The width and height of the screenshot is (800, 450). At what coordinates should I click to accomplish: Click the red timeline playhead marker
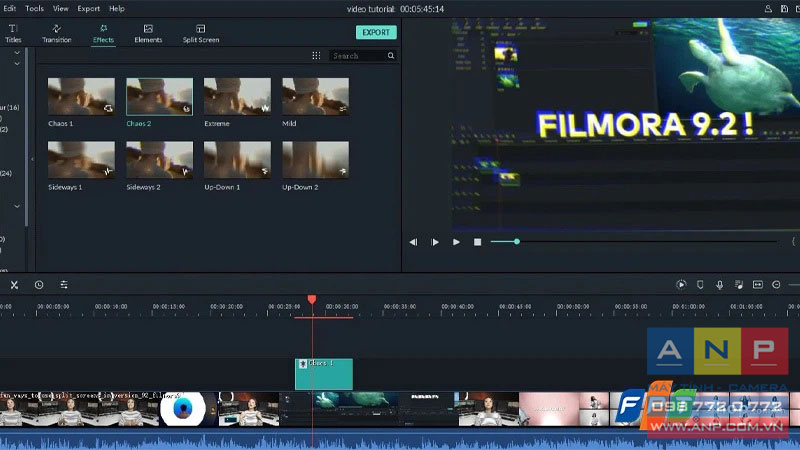312,299
